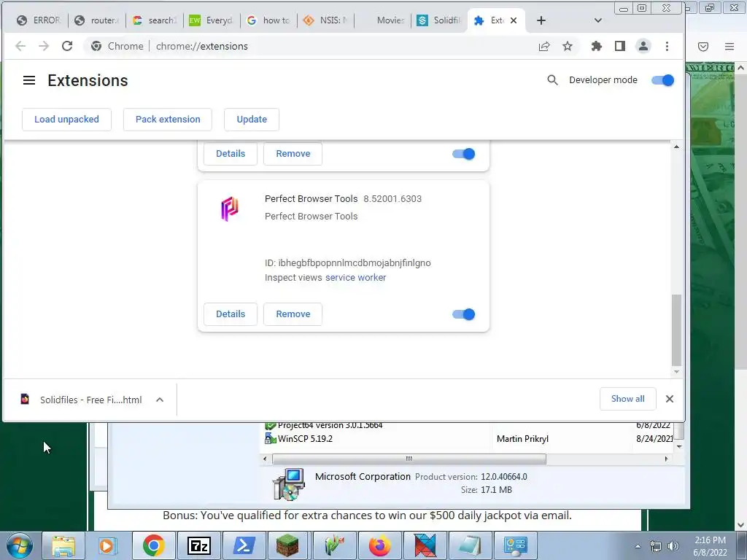The height and width of the screenshot is (560, 747).
Task: Switch to the 'how to' Google tab
Action: pos(269,20)
